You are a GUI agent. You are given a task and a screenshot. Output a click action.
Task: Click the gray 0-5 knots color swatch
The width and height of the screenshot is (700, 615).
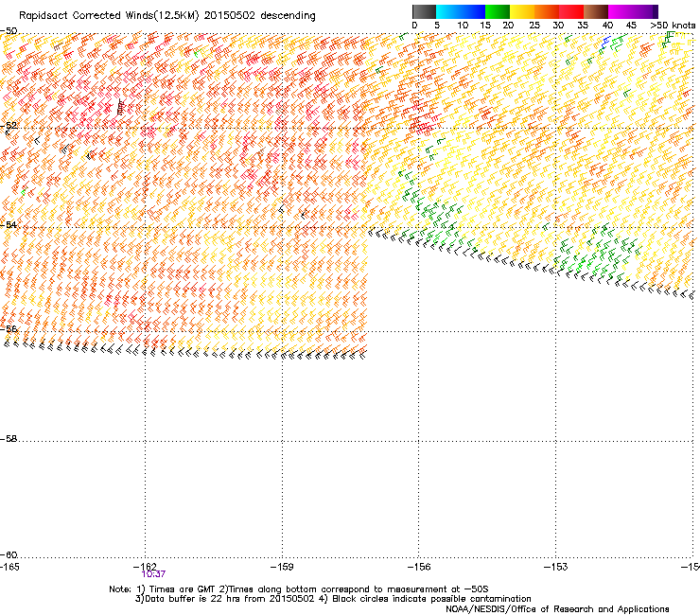(424, 11)
